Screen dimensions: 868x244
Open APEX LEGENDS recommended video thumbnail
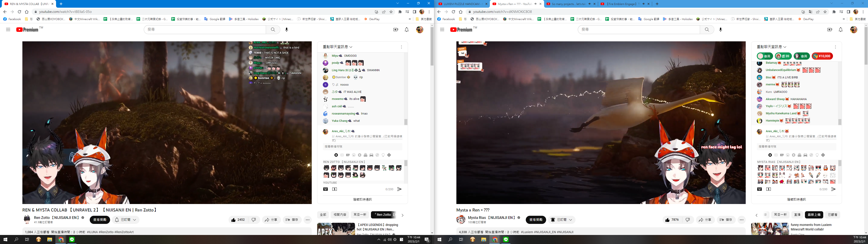click(336, 229)
